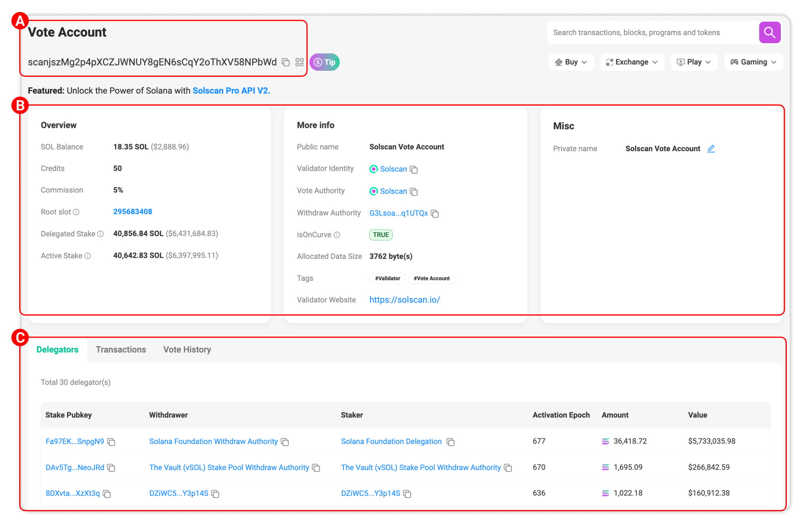Copy the vote account address
Viewport: 812px width, 528px height.
pos(285,62)
